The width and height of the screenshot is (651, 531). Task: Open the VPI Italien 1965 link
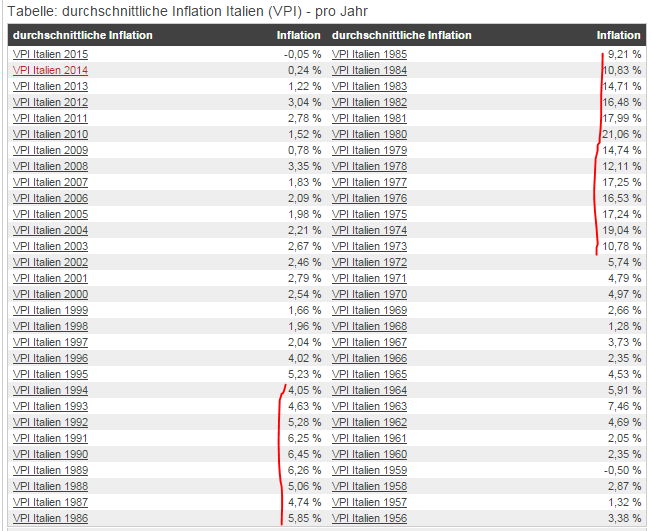click(369, 374)
